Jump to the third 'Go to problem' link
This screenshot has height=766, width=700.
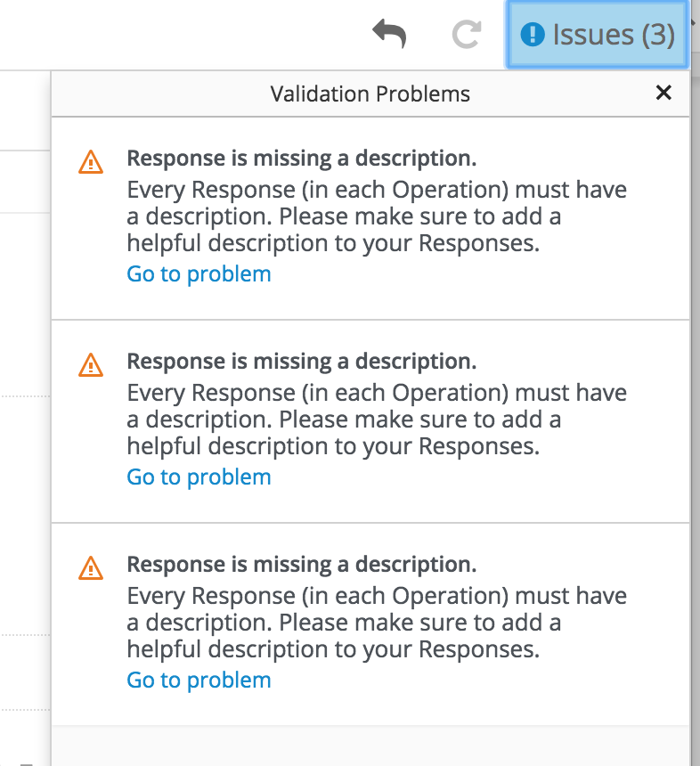coord(199,680)
